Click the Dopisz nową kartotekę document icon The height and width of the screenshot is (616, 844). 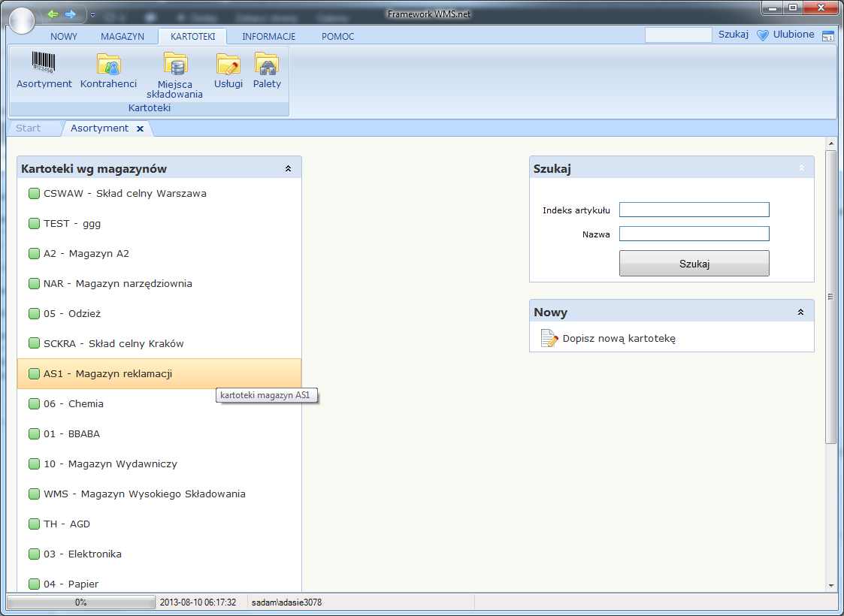(x=549, y=338)
